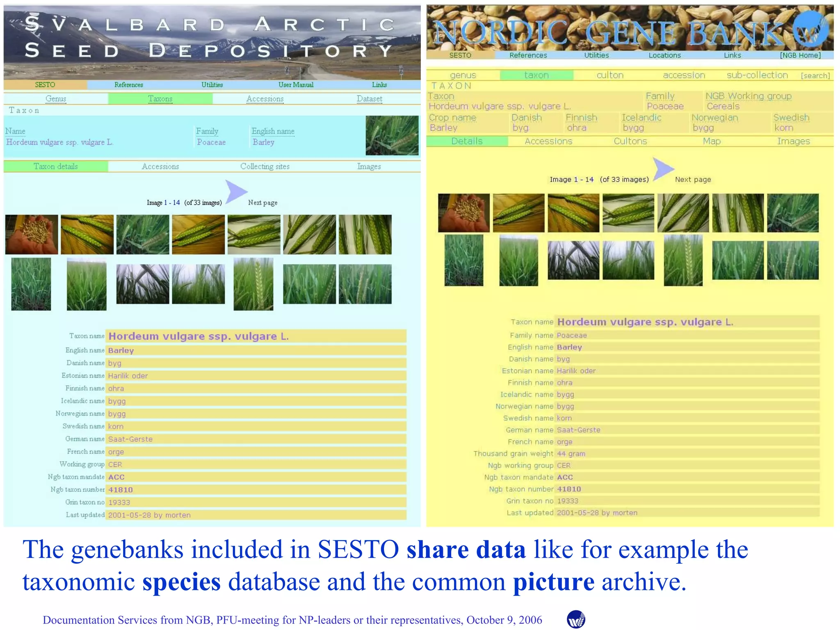The image size is (840, 630).
Task: Select the Dataset tab
Action: 370,99
